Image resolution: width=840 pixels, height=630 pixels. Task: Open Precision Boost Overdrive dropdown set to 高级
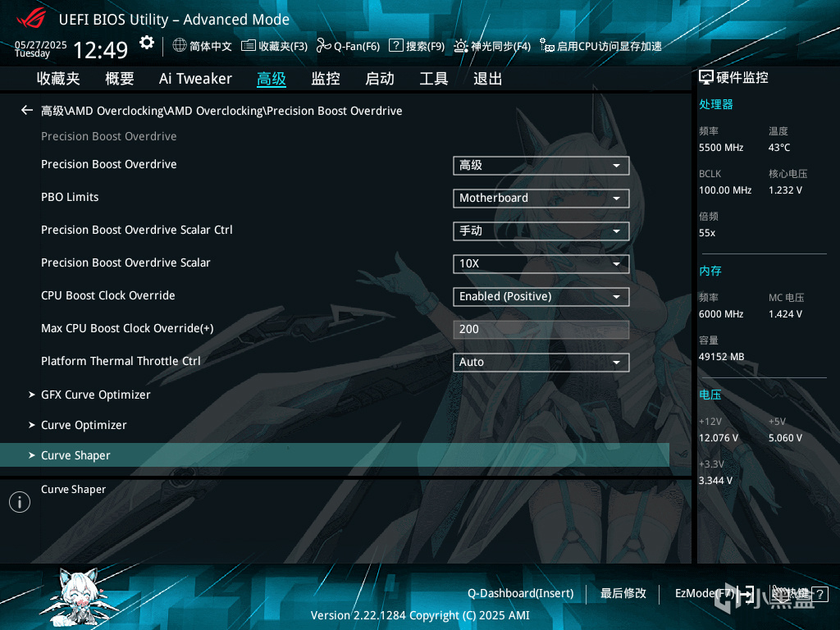(x=541, y=166)
